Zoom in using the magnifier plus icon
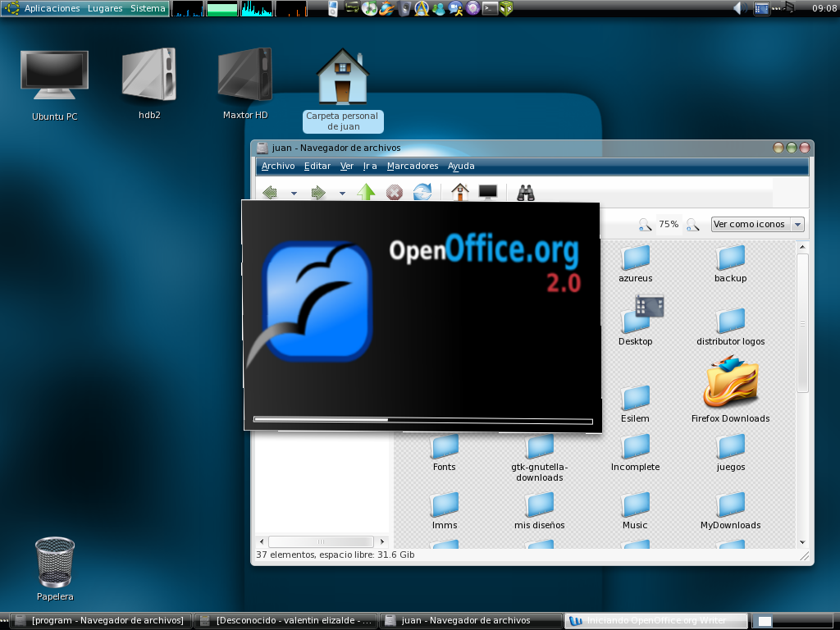Viewport: 840px width, 630px height. click(692, 225)
